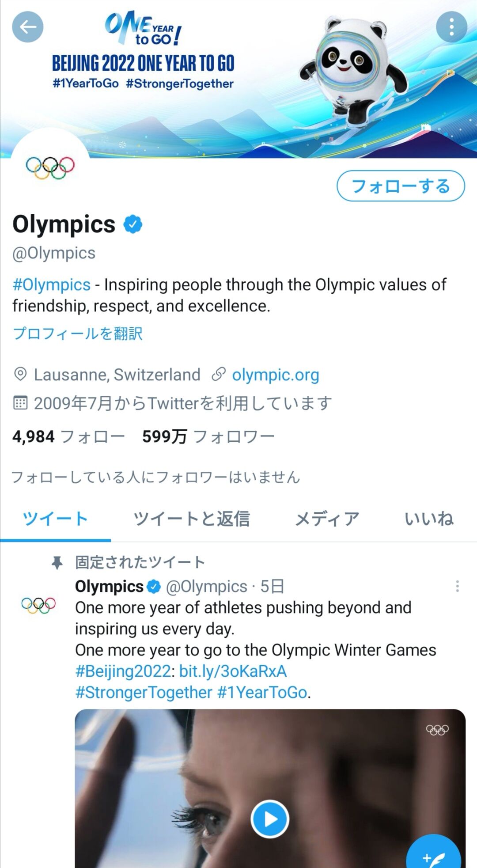View the 599万 フォロワー followers list
The image size is (477, 868).
click(x=208, y=437)
